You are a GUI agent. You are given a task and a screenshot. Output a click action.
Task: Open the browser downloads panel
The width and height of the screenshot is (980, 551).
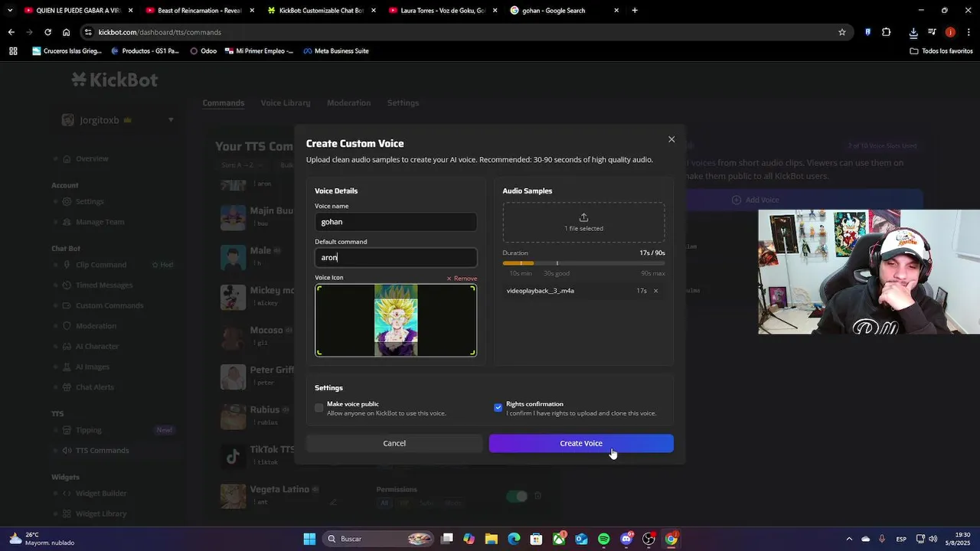[x=913, y=32]
